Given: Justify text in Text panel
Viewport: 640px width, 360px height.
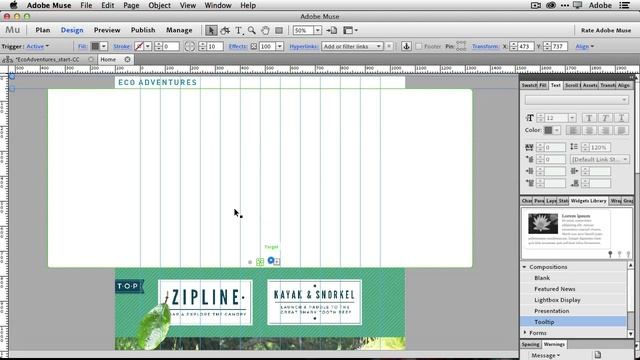Looking at the screenshot, I should tap(621, 131).
